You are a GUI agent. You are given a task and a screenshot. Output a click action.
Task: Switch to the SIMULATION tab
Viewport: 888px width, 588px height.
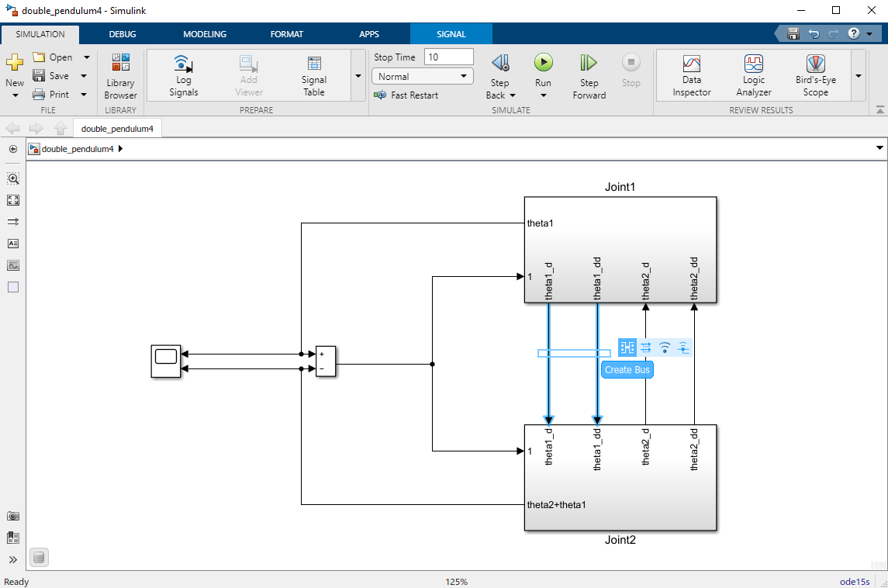(40, 34)
